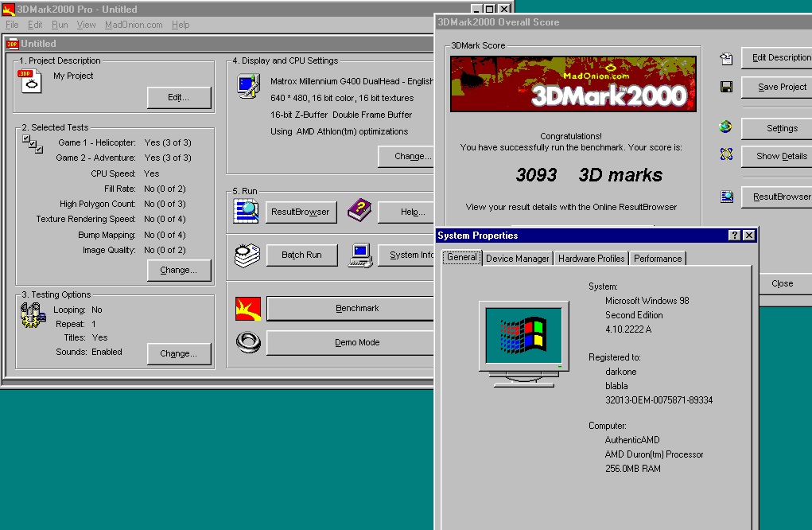Click the red Benchmark splash icon
The image size is (812, 530).
[248, 309]
